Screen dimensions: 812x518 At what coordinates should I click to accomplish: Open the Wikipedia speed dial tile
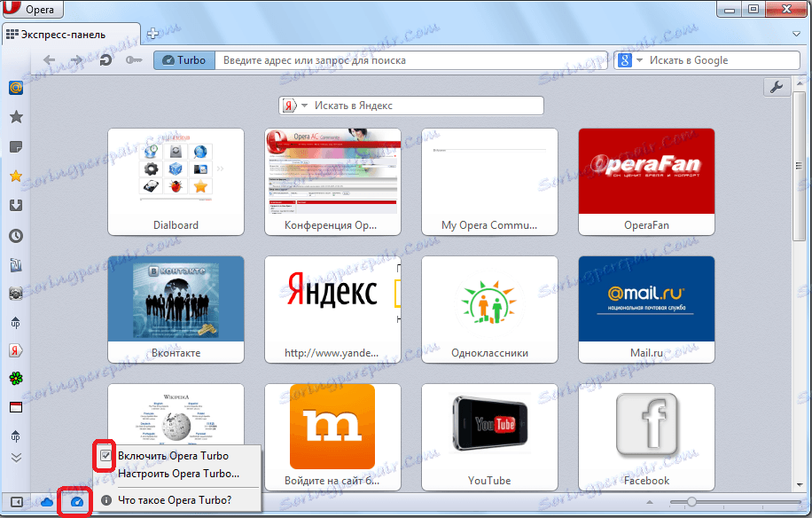pyautogui.click(x=176, y=414)
